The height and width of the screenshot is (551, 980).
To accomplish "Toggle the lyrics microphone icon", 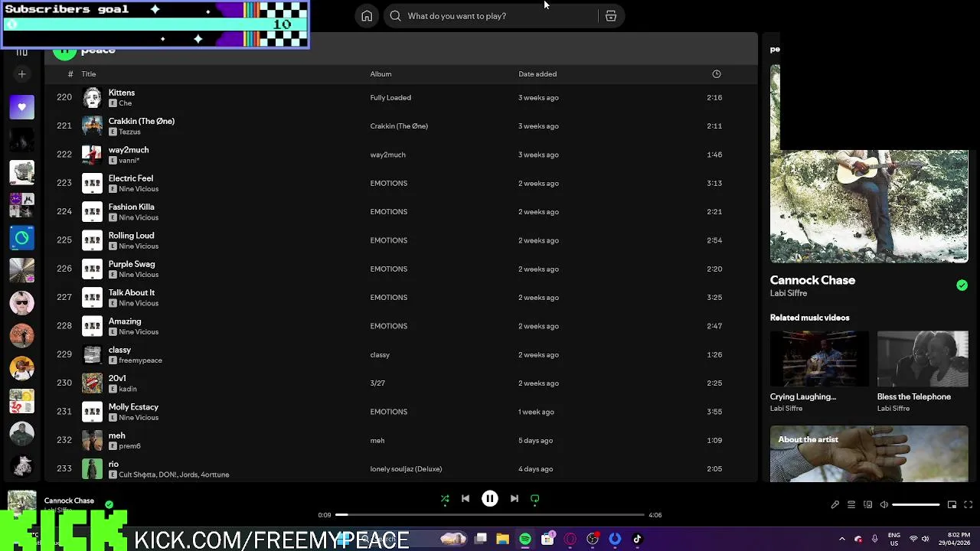I will (835, 505).
